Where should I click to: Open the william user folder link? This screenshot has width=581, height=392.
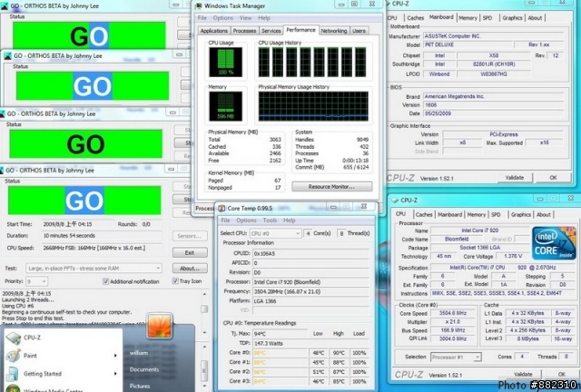click(x=139, y=353)
